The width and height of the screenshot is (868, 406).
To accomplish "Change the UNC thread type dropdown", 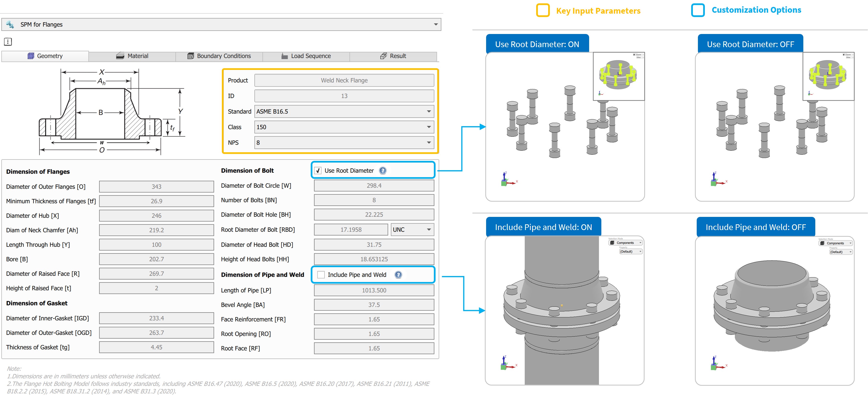I will pyautogui.click(x=412, y=230).
